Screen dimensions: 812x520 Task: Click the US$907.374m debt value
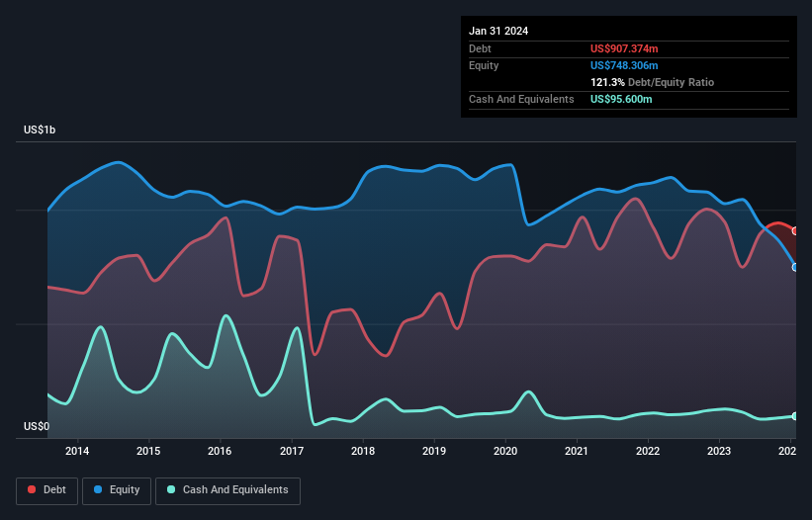tap(624, 48)
